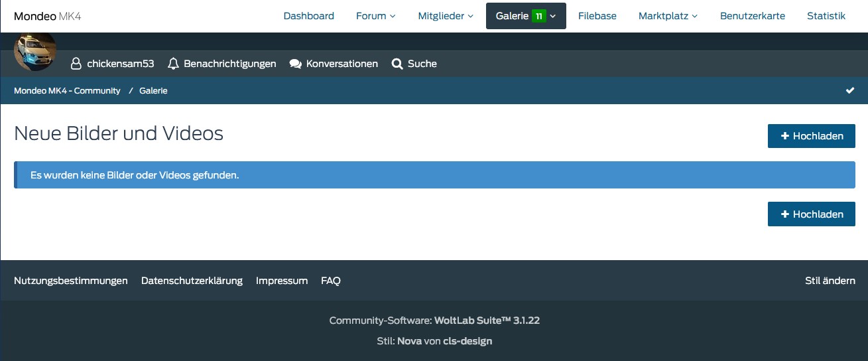
Task: Click Stil ändern in the footer
Action: tap(830, 281)
